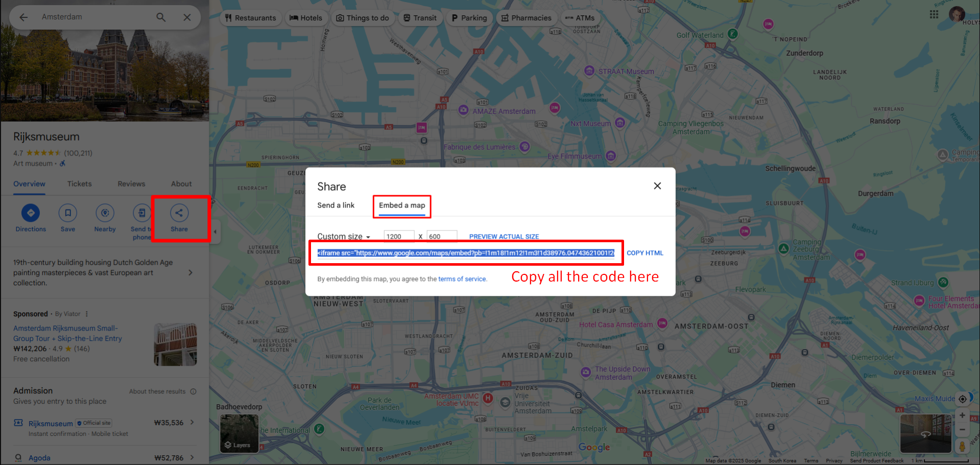Click Golf Waterland map marker
This screenshot has height=465, width=980.
(x=732, y=34)
